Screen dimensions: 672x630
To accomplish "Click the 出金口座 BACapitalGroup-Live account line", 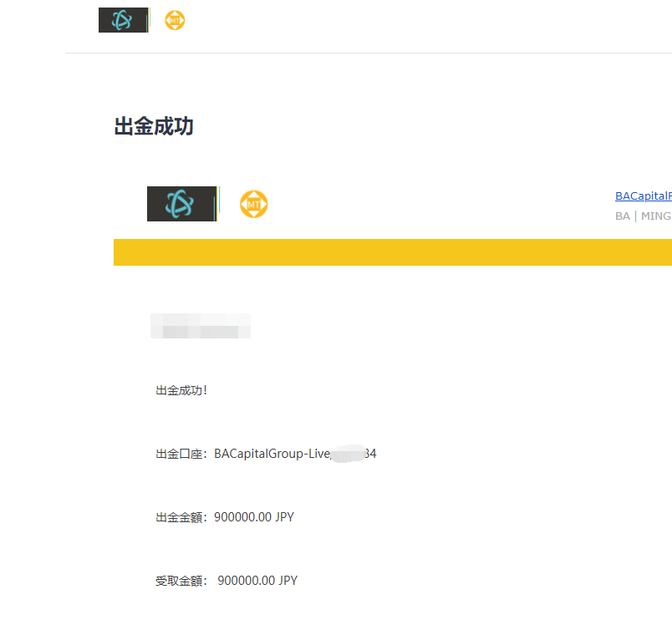I will (x=266, y=454).
